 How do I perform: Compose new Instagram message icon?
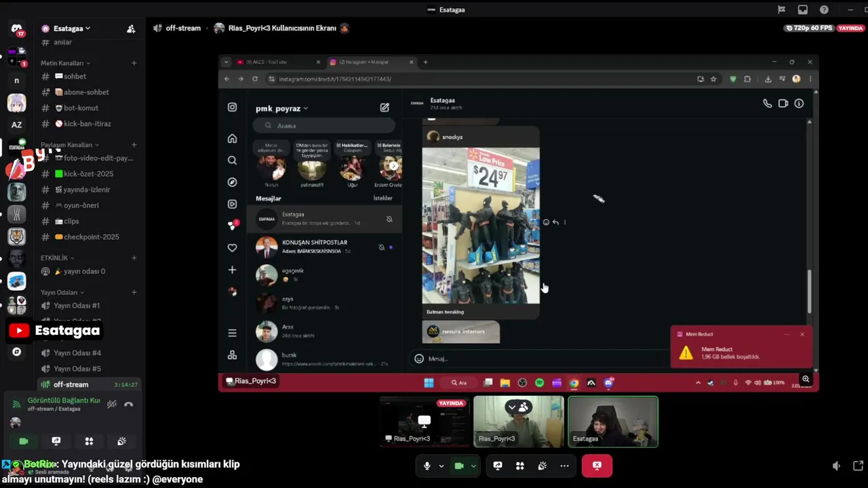tap(384, 108)
